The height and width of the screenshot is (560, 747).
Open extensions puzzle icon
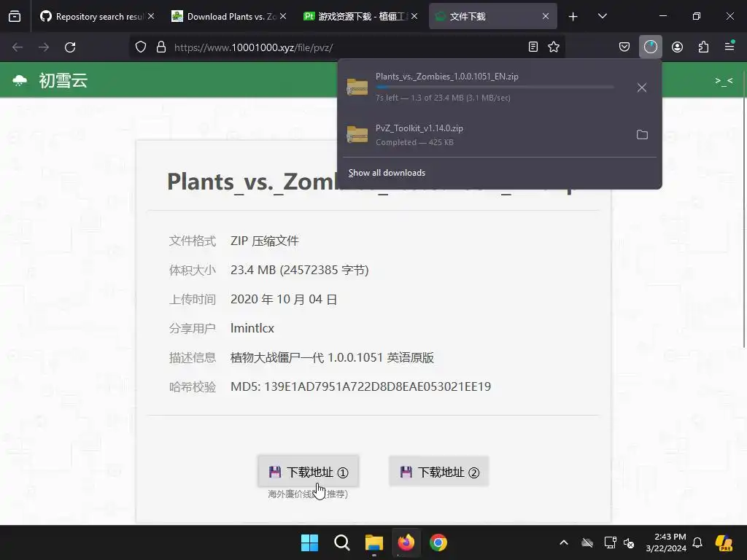click(703, 47)
